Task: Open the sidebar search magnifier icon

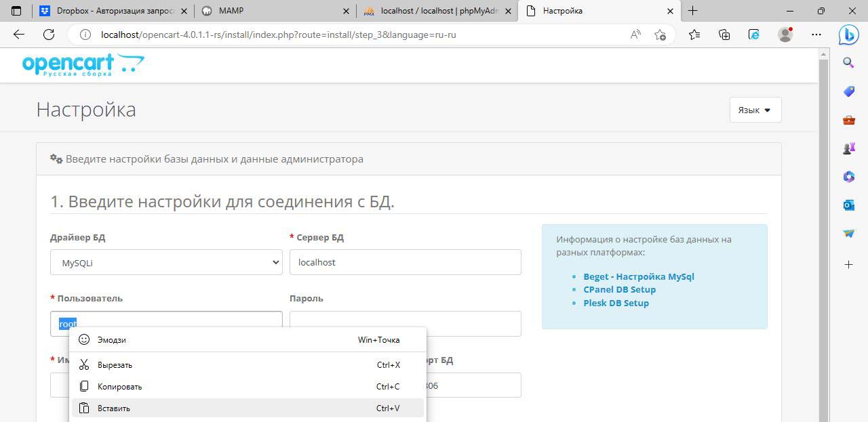Action: pos(848,63)
